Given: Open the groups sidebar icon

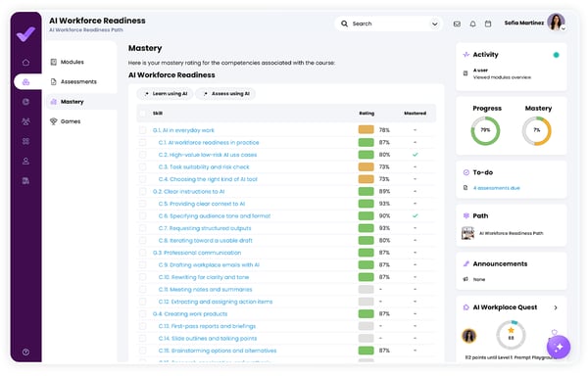Looking at the screenshot, I should point(25,121).
